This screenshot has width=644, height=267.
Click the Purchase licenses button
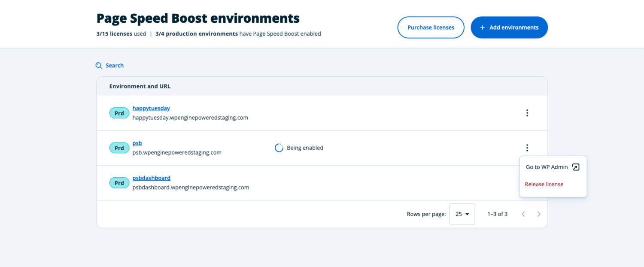click(431, 27)
